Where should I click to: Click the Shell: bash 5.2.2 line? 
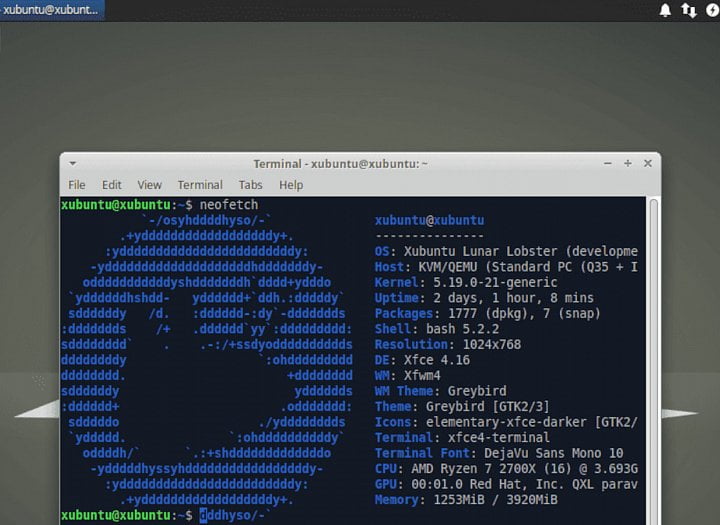point(437,329)
